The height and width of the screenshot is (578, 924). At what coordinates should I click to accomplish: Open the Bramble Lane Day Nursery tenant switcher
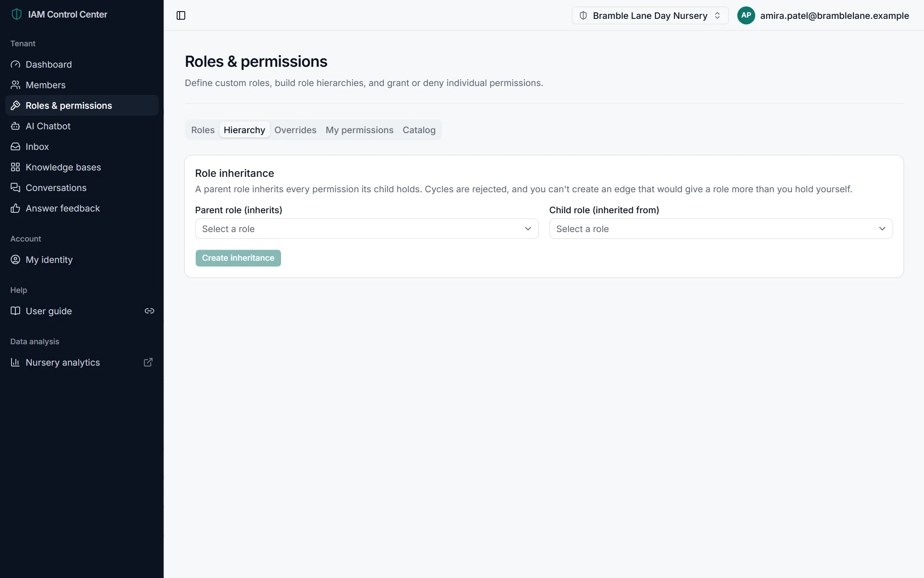(x=650, y=15)
